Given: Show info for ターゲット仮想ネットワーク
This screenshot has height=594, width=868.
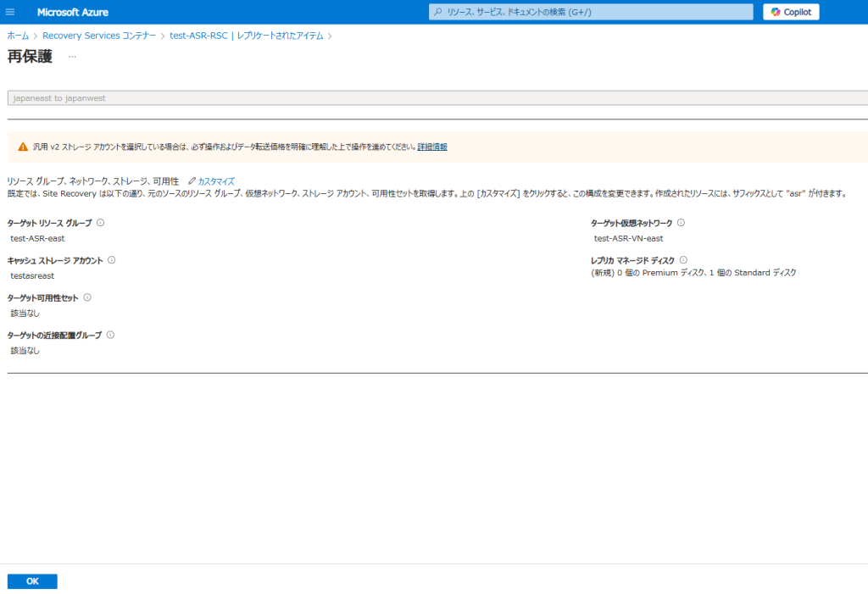Looking at the screenshot, I should point(681,223).
